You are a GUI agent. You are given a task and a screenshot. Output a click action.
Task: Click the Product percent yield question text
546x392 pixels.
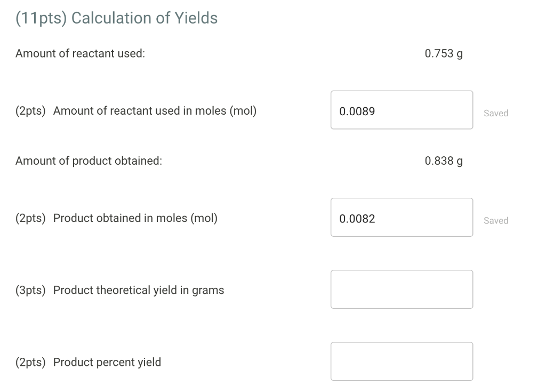(x=107, y=362)
